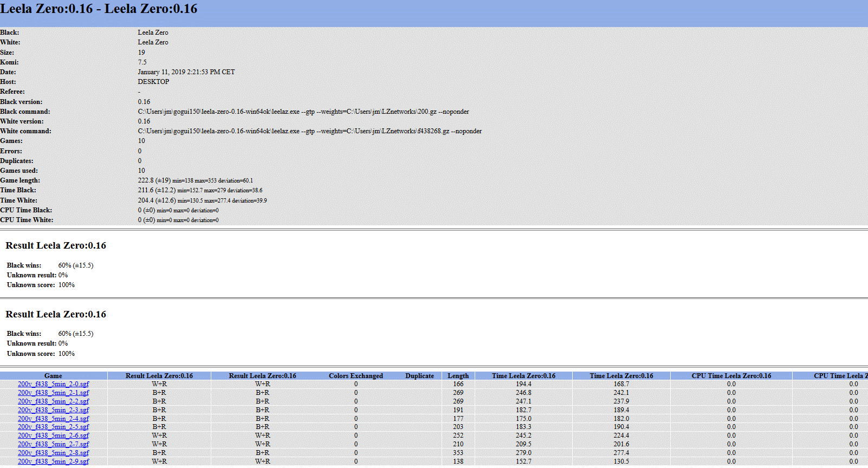The width and height of the screenshot is (868, 468).
Task: Click the Duplicate column header
Action: (x=419, y=376)
